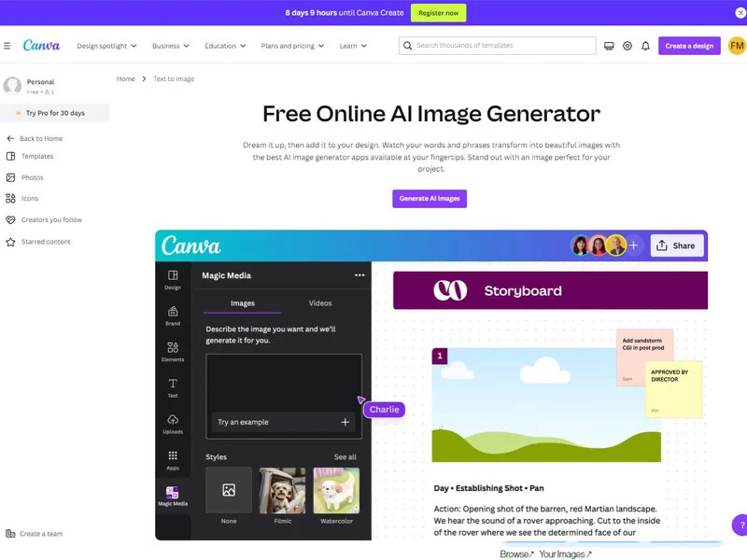Viewport: 747px width, 560px height.
Task: Click the storyboard landscape image
Action: click(546, 405)
